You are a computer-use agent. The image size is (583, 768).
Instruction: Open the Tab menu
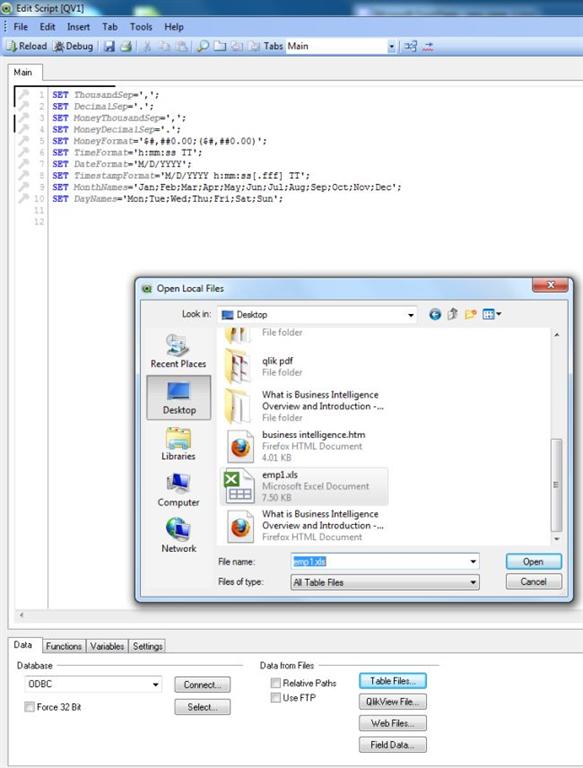click(x=110, y=27)
